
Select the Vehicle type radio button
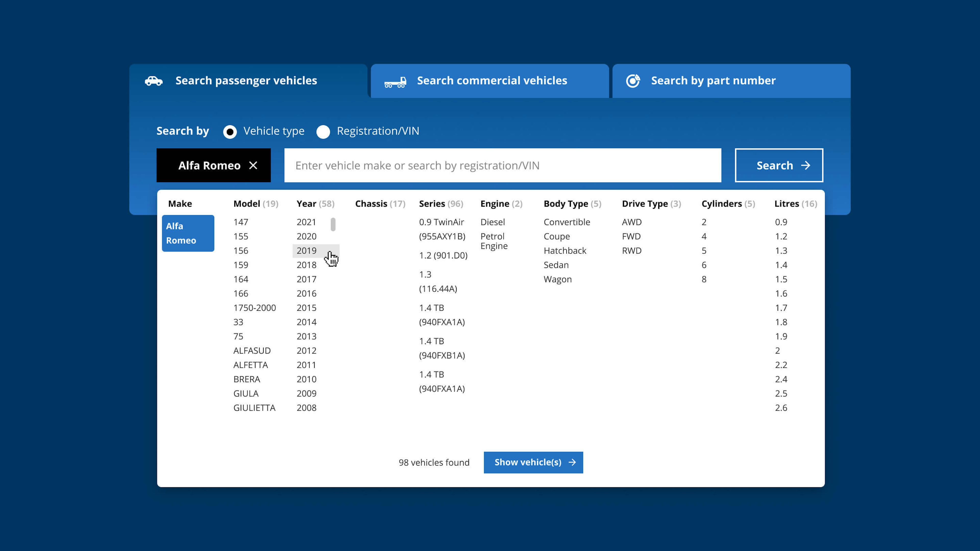coord(230,132)
